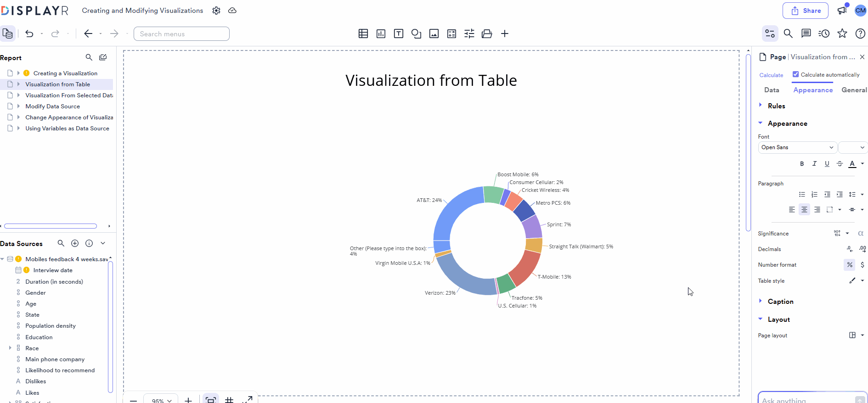Close the Page object inspector panel
The image size is (868, 403).
862,57
